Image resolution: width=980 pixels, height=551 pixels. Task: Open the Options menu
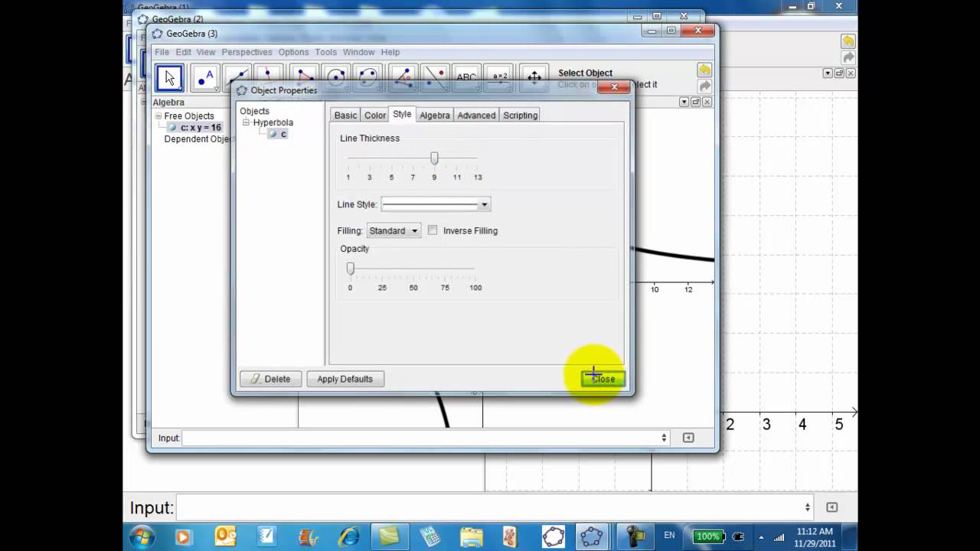(x=293, y=52)
